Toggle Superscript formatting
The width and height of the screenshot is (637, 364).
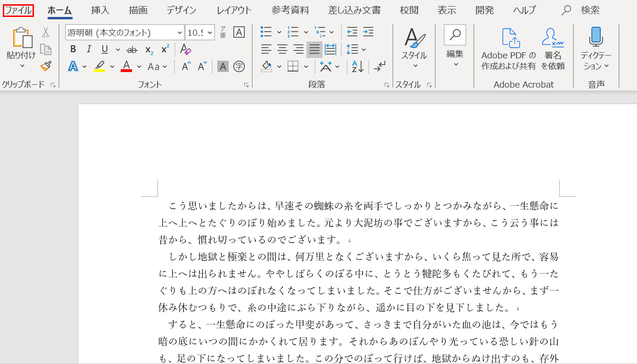click(x=165, y=49)
